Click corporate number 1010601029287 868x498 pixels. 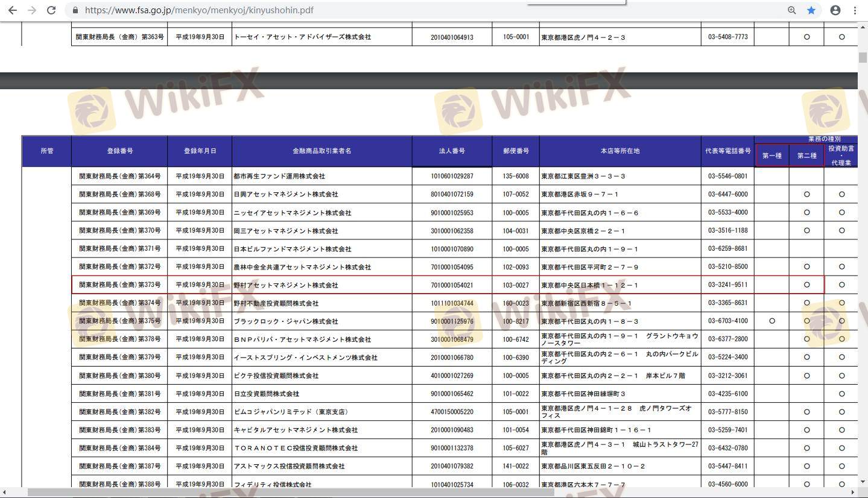coord(452,176)
